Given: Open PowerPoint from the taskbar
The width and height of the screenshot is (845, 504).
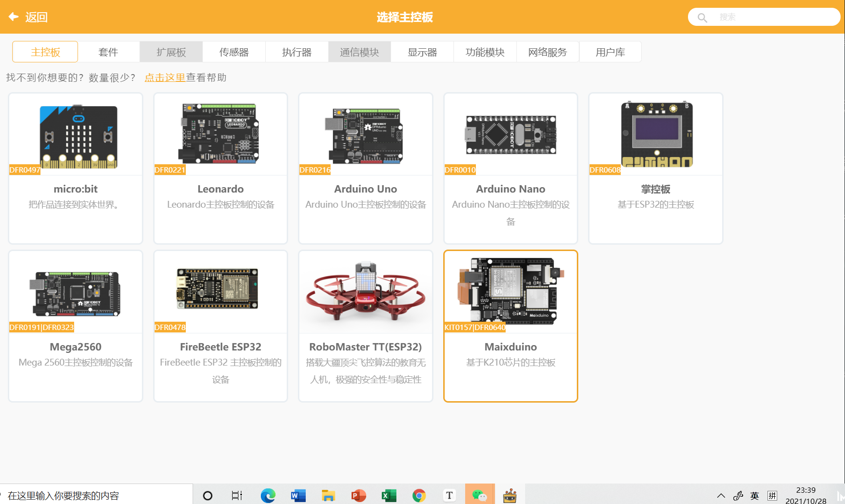Looking at the screenshot, I should click(359, 496).
